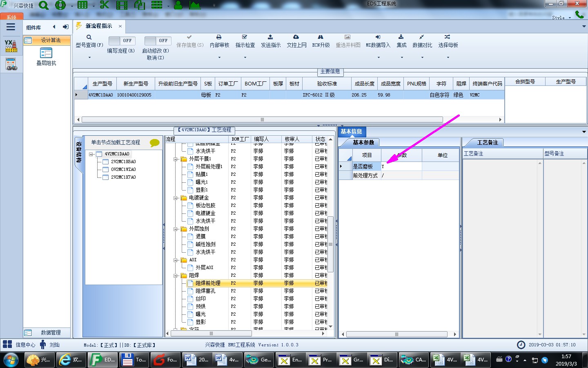Screen dimensions: 588x368
Task: Click the calculator icon in left sidebar
Action: (x=11, y=64)
